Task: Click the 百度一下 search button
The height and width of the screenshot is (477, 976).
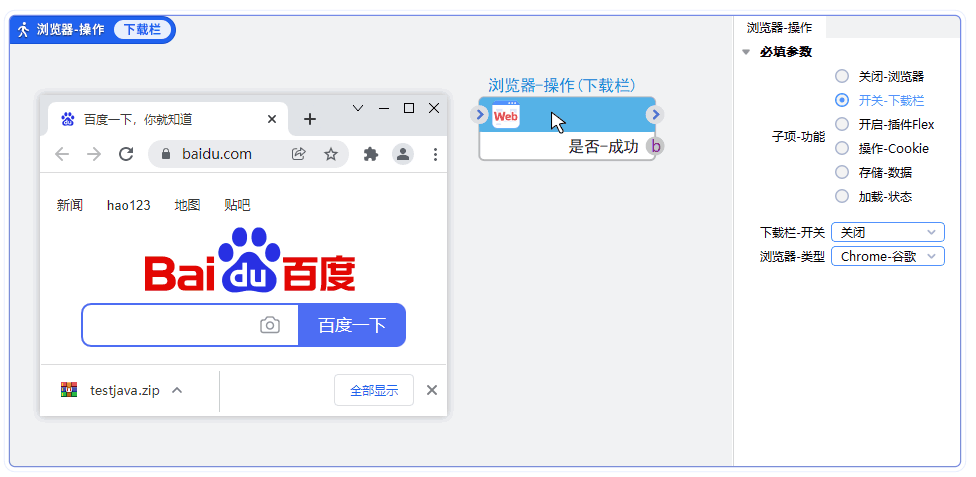Action: pos(352,325)
